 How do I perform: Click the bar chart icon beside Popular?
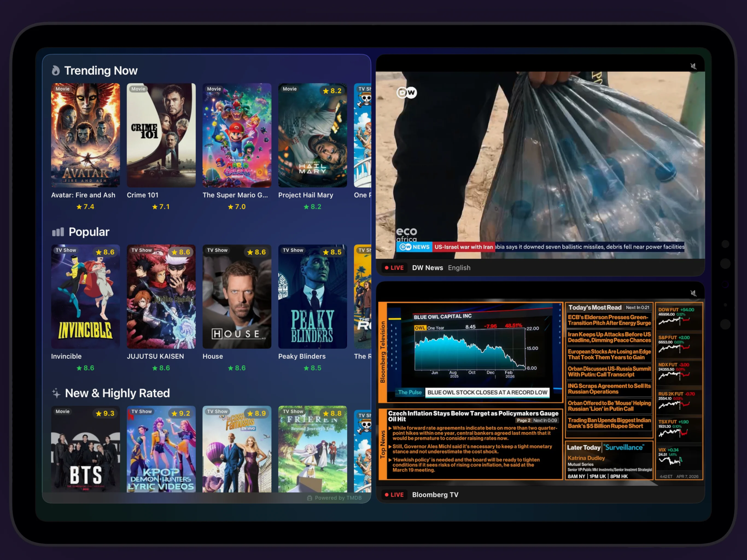point(58,232)
